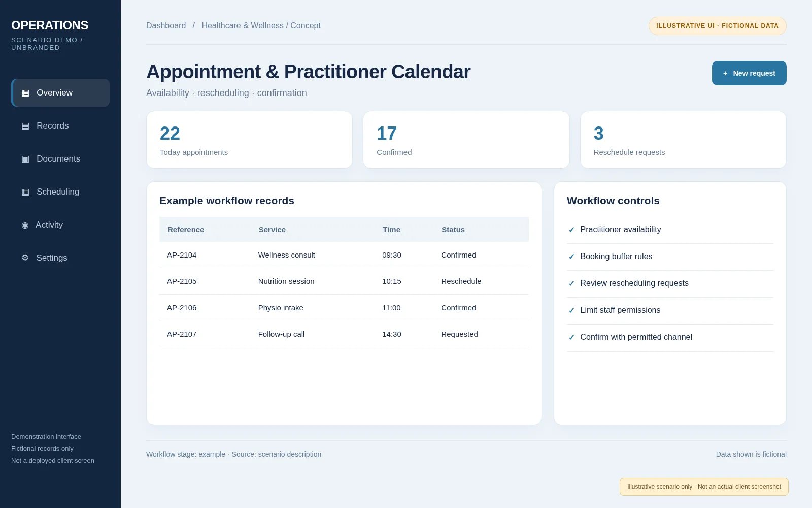Click the Booking buffer rules label
This screenshot has width=812, height=508.
pos(616,257)
